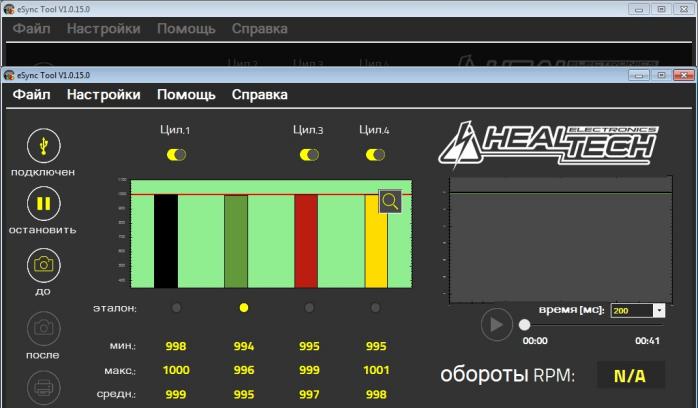
Task: Click the red cylinder 3 bar in chart
Action: [x=306, y=241]
